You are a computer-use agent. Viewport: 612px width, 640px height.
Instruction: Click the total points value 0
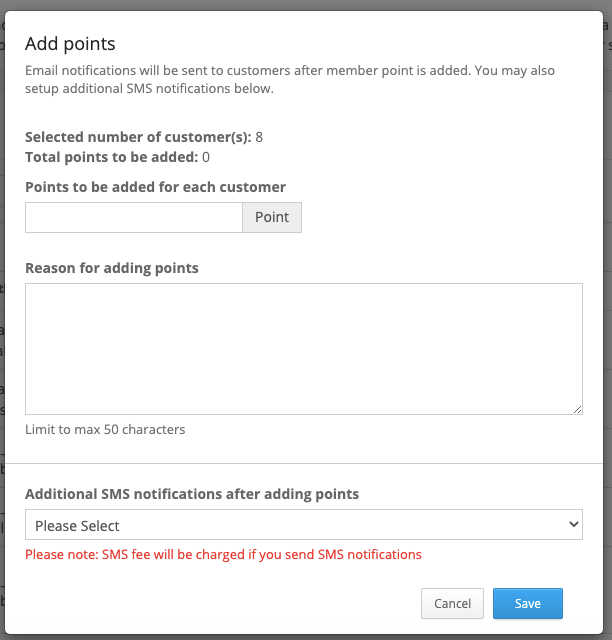click(206, 157)
